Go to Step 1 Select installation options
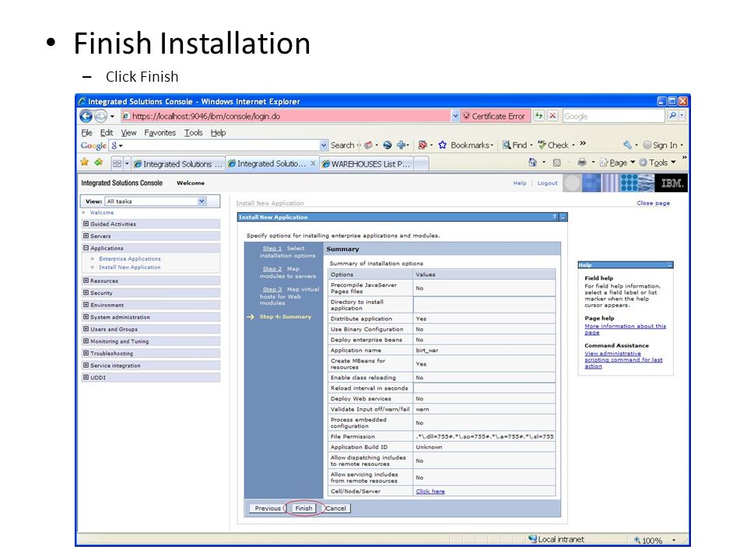Screen dimensions: 747x560 click(x=272, y=248)
